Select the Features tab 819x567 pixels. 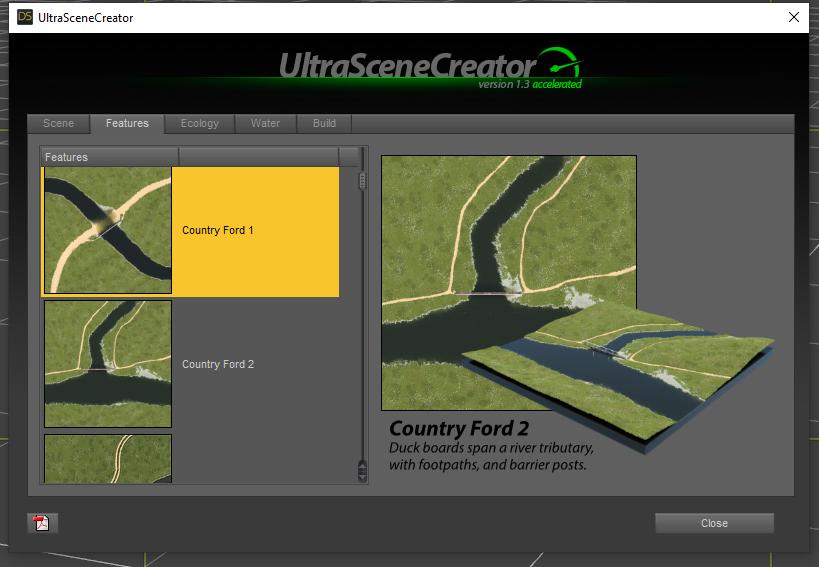[x=127, y=124]
